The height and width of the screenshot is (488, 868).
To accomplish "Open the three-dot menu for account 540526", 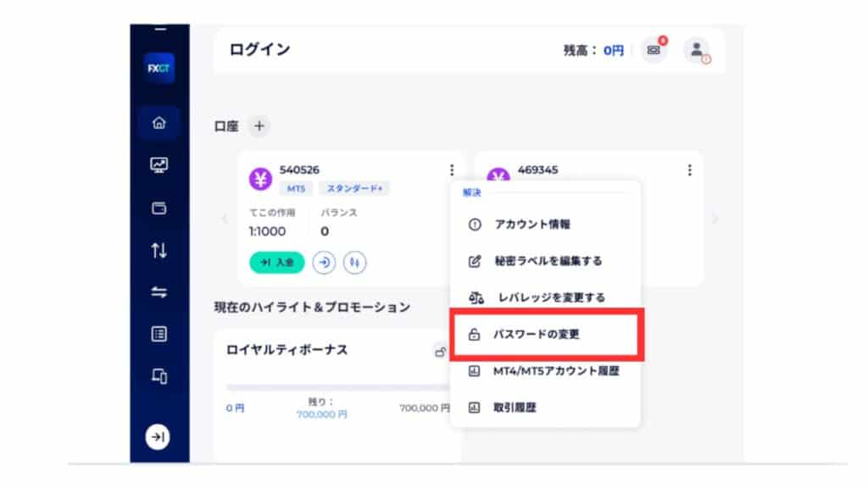I will pyautogui.click(x=452, y=169).
